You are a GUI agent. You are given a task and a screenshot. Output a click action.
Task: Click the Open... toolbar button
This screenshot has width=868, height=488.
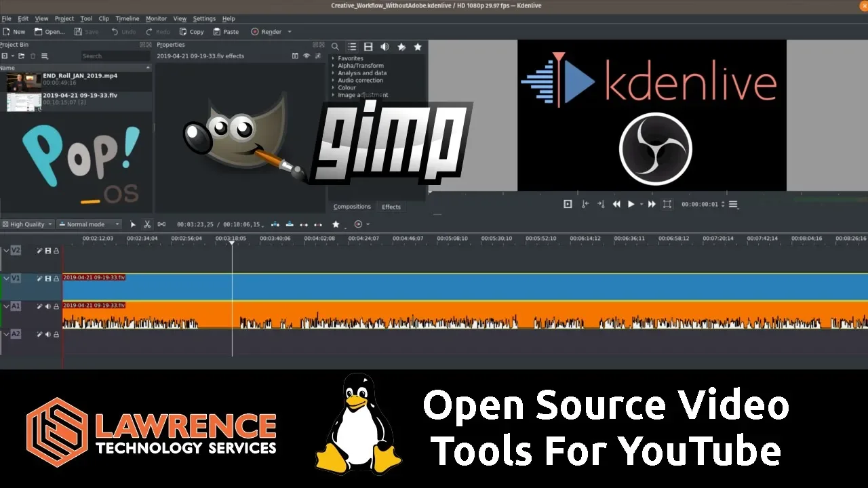coord(50,32)
